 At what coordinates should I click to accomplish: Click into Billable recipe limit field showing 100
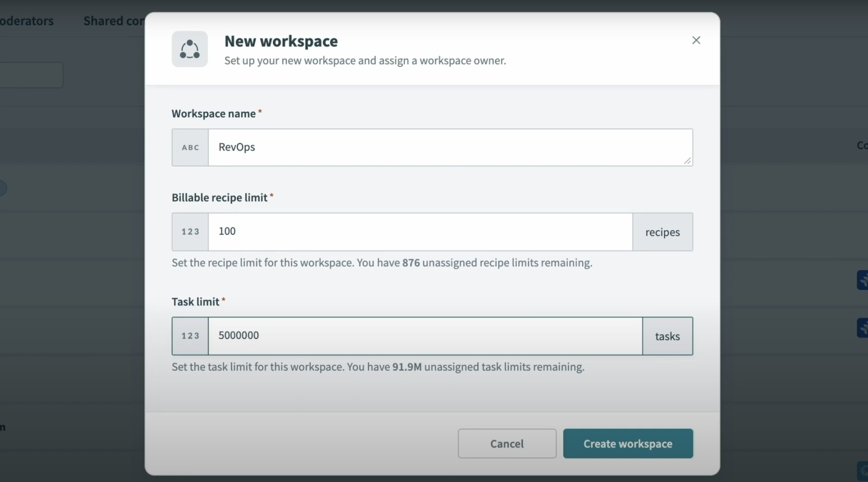420,232
